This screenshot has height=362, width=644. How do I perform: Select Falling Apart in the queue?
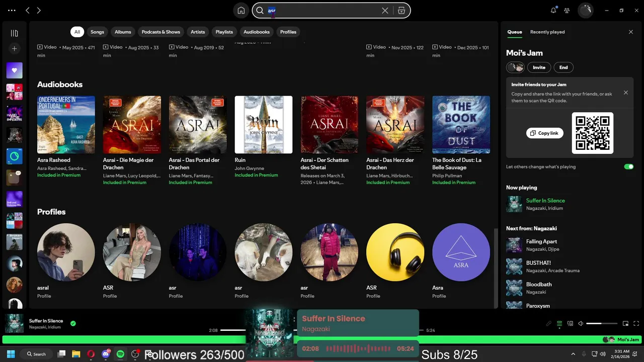pos(541,241)
